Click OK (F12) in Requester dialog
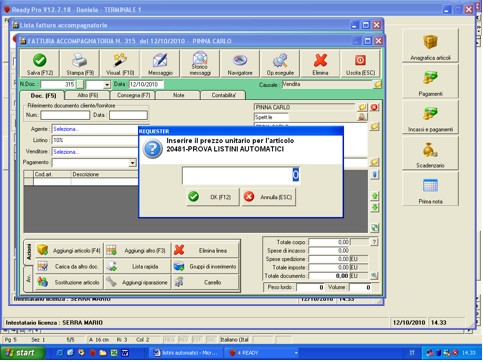This screenshot has height=362, width=483. click(213, 197)
